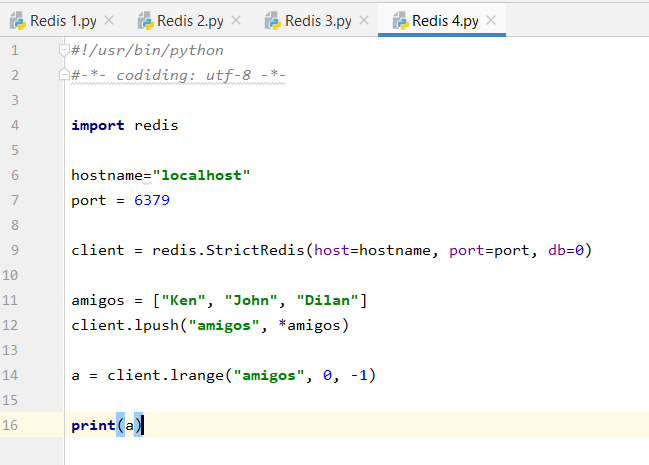This screenshot has height=465, width=649.
Task: Click the 'import' keyword
Action: point(98,125)
